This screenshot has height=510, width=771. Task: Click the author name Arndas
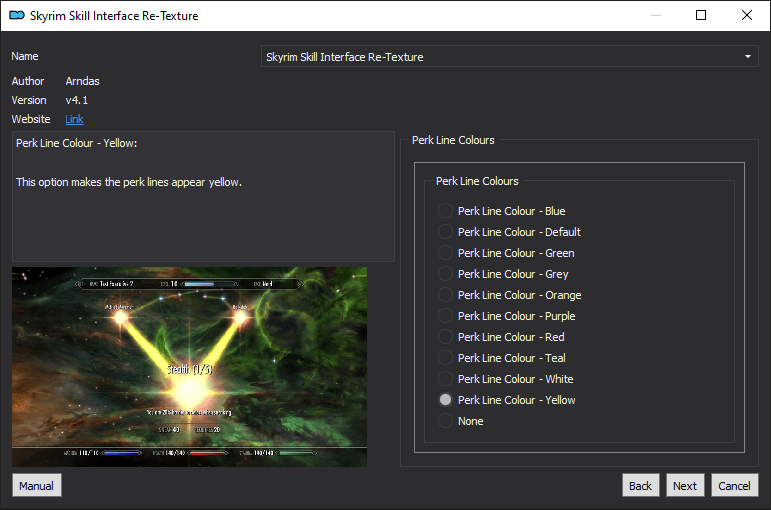pyautogui.click(x=83, y=81)
